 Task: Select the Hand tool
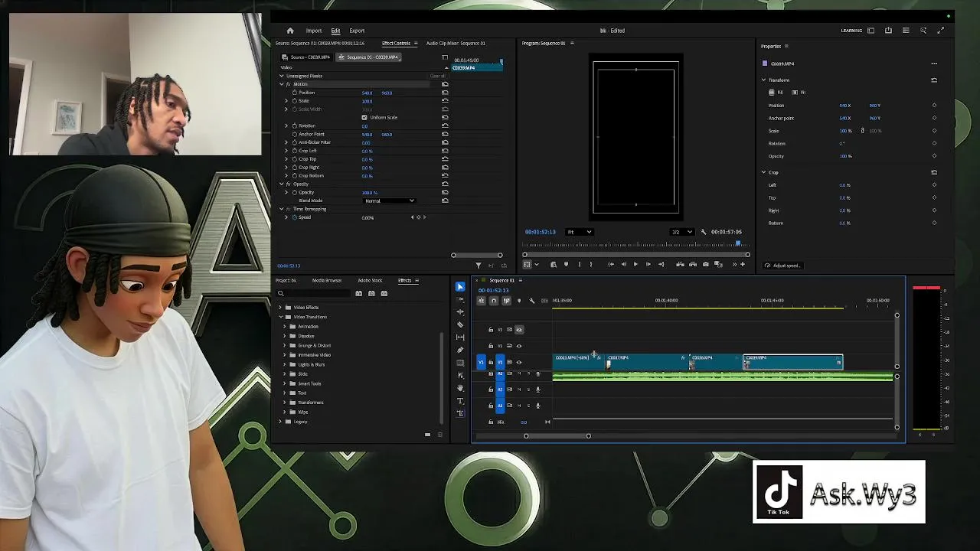[x=460, y=388]
